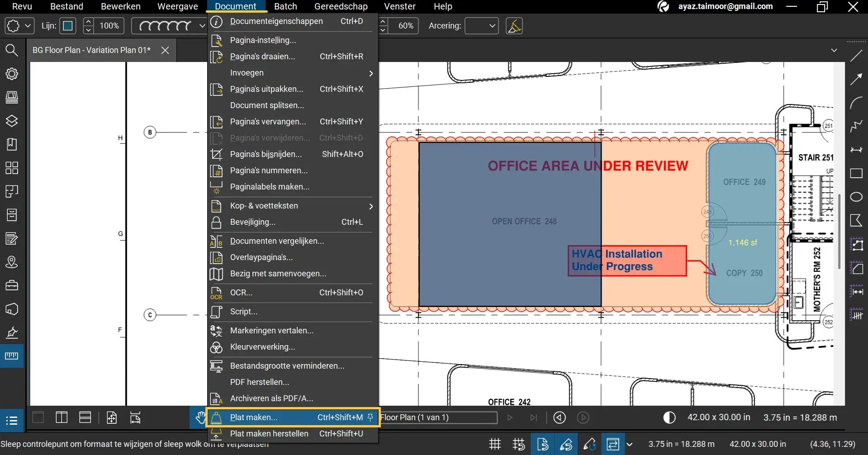868x455 pixels.
Task: Open the Measurements ruler panel
Action: (x=12, y=356)
